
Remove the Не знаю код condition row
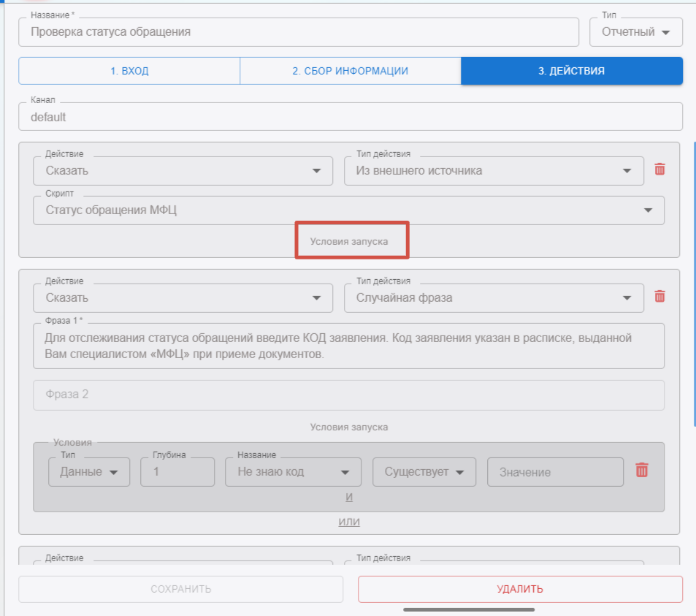tap(642, 471)
